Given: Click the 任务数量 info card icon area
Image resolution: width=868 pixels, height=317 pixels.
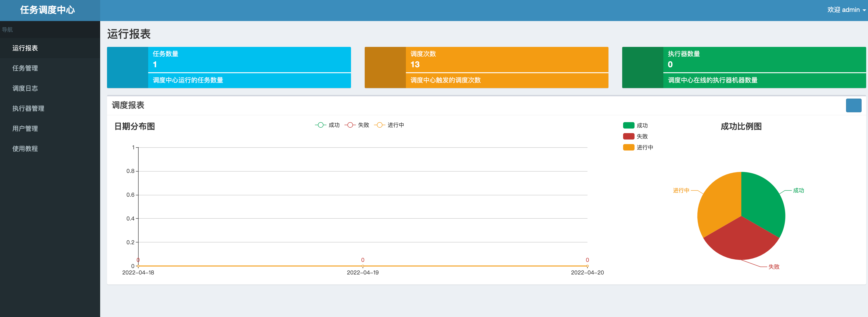Looking at the screenshot, I should pyautogui.click(x=127, y=67).
